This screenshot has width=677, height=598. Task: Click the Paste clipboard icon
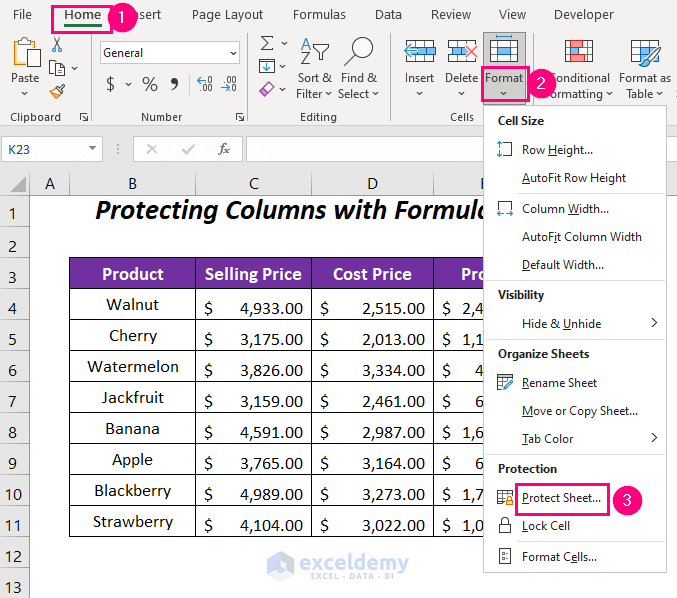26,53
